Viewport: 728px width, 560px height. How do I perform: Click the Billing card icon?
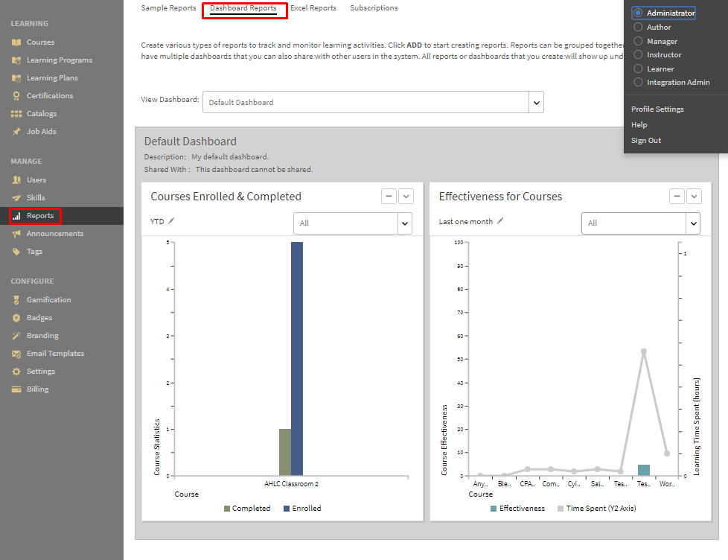(x=16, y=389)
